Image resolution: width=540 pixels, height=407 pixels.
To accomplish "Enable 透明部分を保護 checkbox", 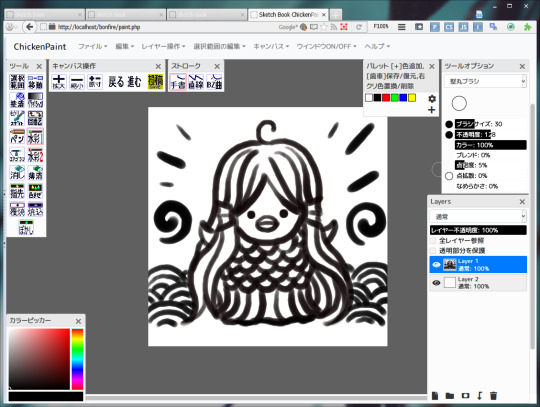I will (433, 251).
